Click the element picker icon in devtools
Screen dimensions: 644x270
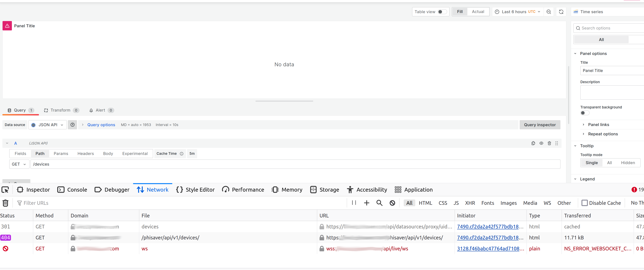pyautogui.click(x=5, y=190)
